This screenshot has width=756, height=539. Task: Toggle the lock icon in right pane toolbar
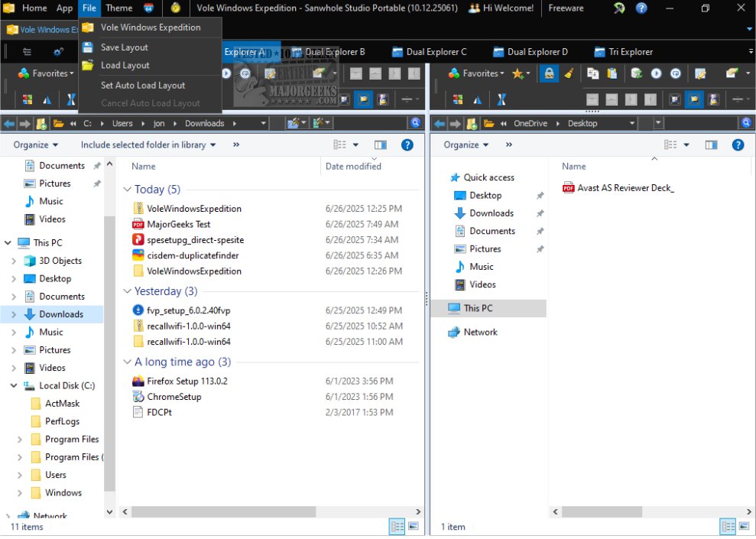[549, 73]
